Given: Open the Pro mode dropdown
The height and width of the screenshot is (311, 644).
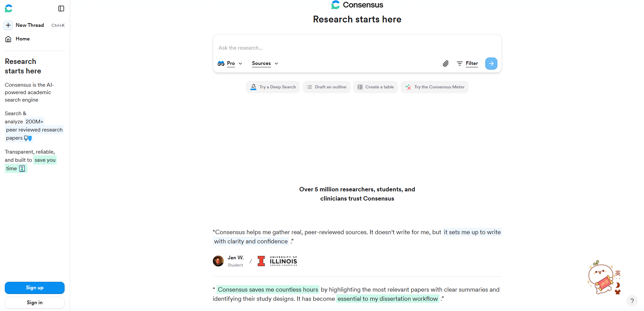Looking at the screenshot, I should (230, 64).
